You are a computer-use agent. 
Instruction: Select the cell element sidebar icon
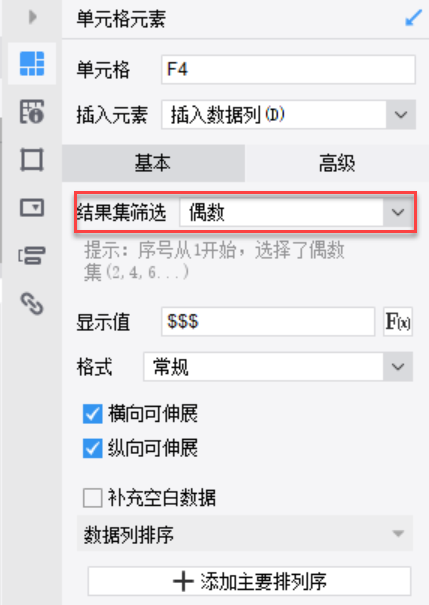point(32,64)
